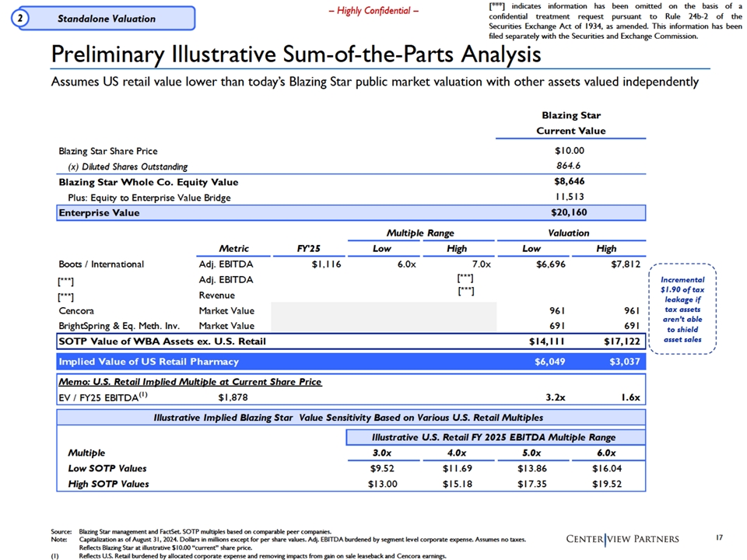The width and height of the screenshot is (747, 560).
Task: Click the Valuation column header
Action: pos(569,233)
